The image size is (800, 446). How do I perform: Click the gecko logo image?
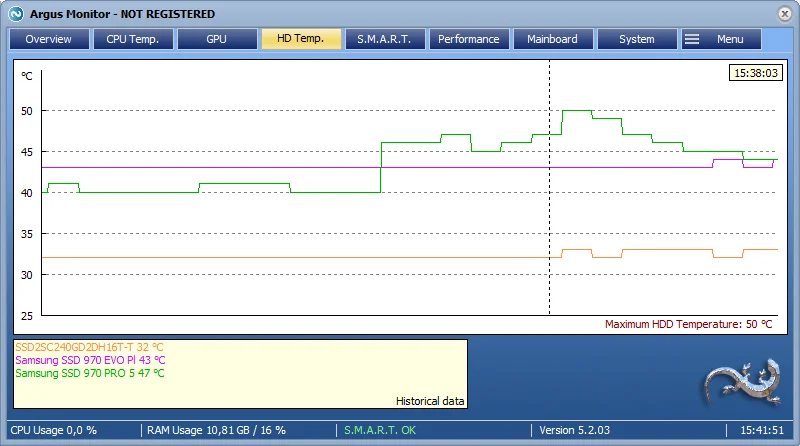[x=743, y=383]
